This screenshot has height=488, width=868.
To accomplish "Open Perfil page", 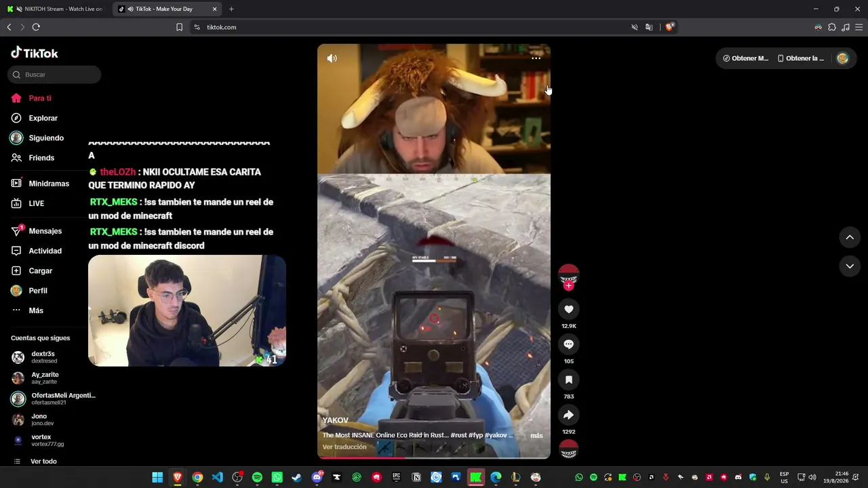I will click(x=29, y=291).
